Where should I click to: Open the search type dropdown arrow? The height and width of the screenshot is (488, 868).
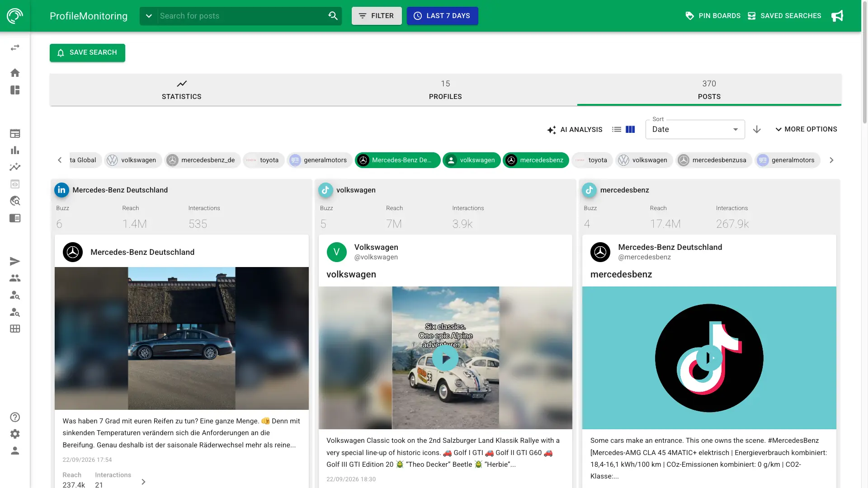click(149, 16)
